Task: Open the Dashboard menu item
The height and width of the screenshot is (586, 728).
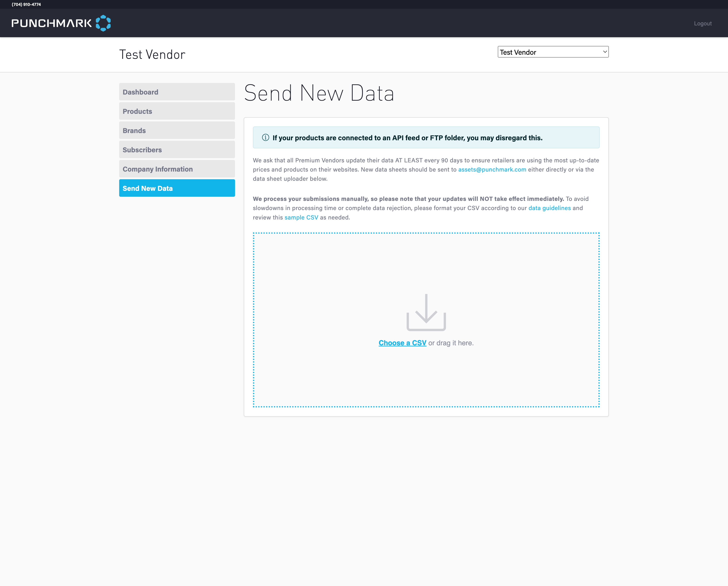Action: tap(177, 92)
